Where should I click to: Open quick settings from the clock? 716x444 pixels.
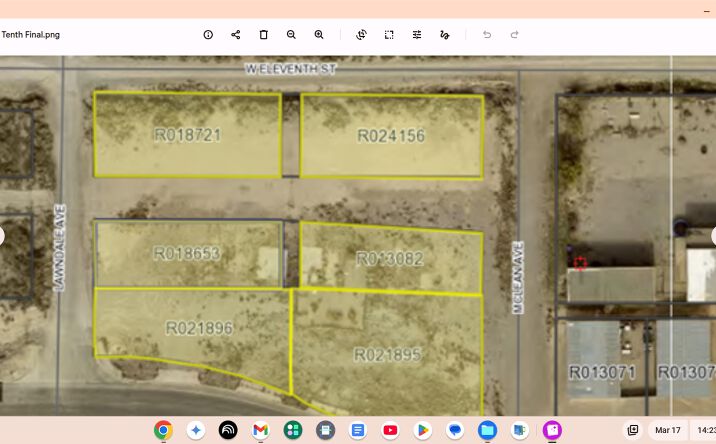(704, 430)
